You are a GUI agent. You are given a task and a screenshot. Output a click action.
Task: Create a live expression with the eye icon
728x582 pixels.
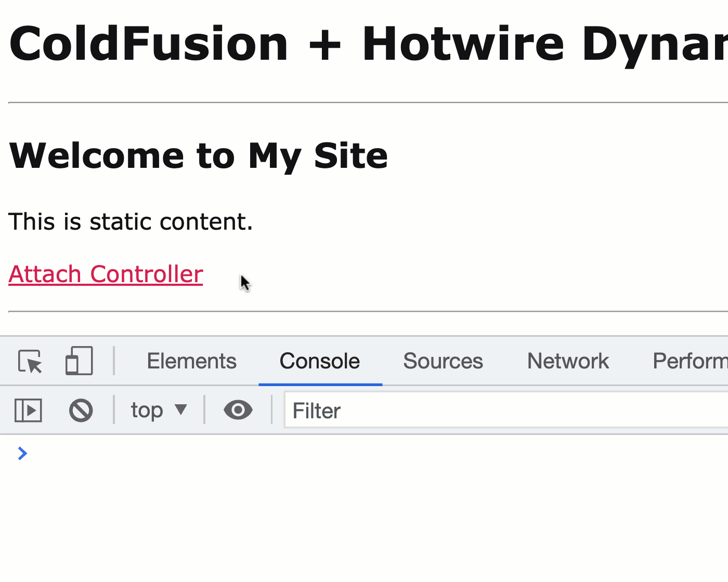pyautogui.click(x=238, y=410)
